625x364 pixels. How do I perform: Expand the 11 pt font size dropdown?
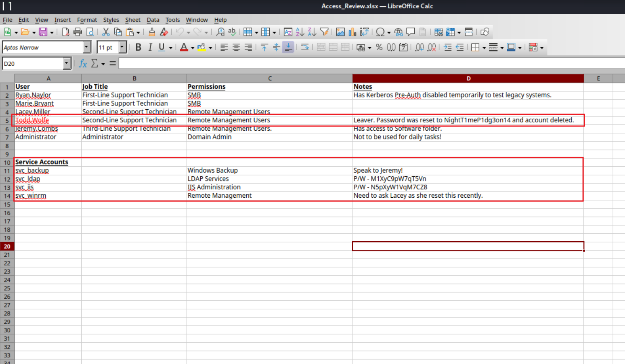(x=122, y=48)
